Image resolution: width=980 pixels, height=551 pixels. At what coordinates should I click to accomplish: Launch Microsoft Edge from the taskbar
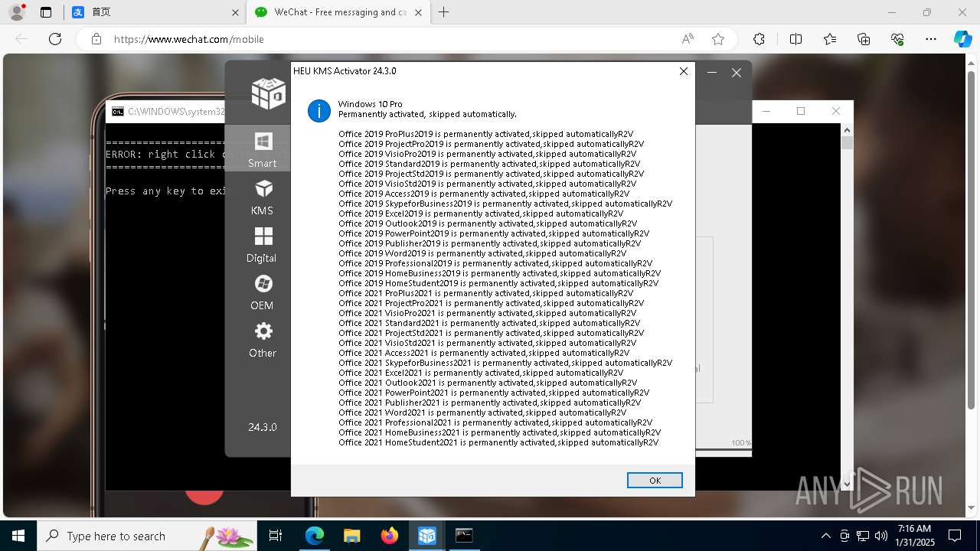[x=315, y=536]
